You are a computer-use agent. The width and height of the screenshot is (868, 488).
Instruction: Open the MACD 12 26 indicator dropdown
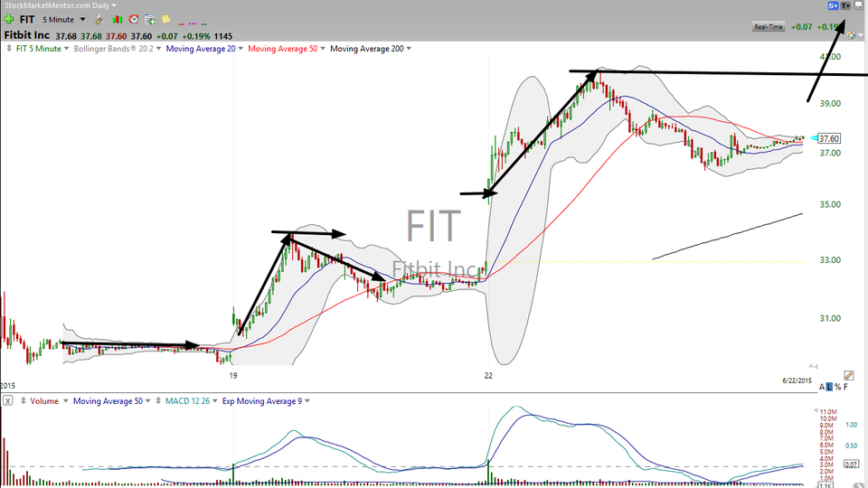click(215, 400)
